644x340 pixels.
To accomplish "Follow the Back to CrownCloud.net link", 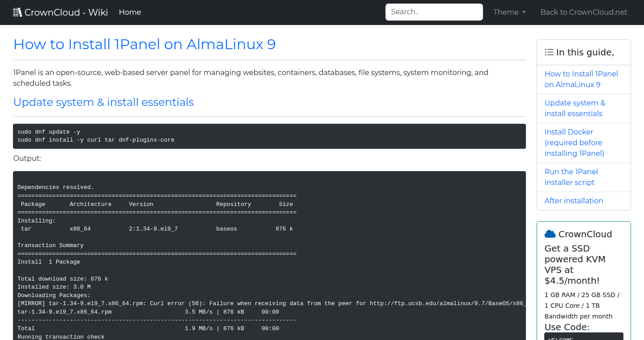I will pos(584,13).
